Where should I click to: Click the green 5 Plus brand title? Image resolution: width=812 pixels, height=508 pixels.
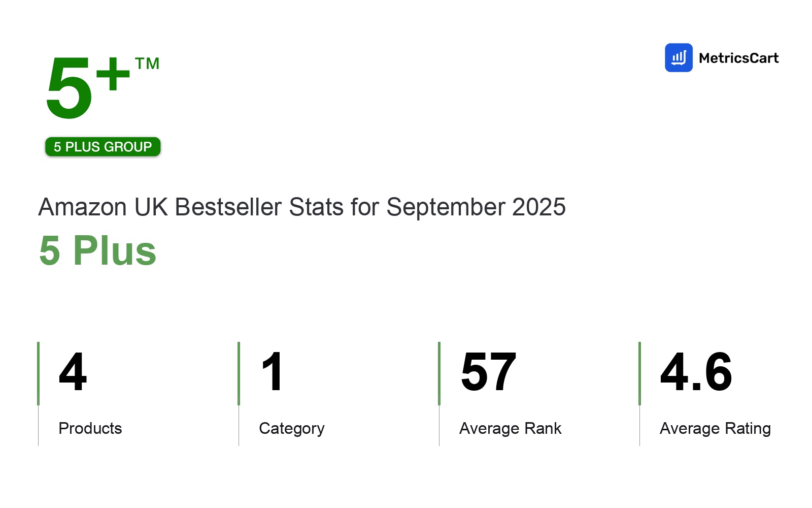pos(98,250)
